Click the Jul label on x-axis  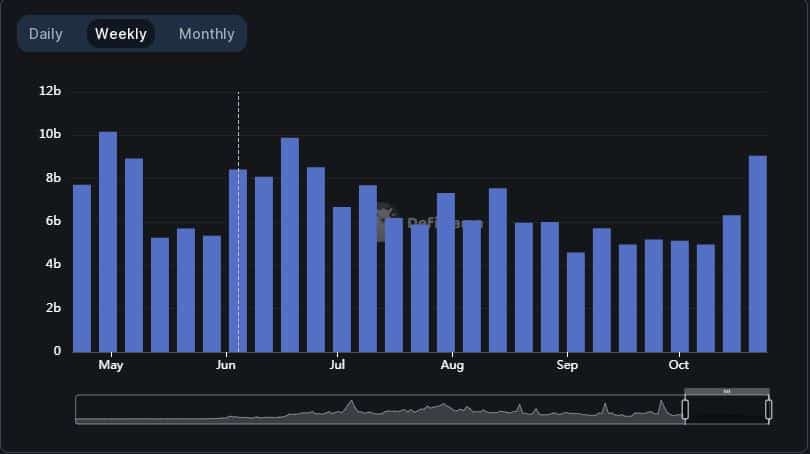337,365
